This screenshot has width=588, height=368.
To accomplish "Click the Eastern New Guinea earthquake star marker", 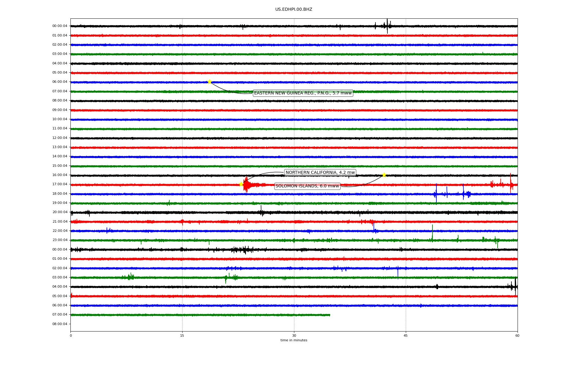I will coord(209,82).
